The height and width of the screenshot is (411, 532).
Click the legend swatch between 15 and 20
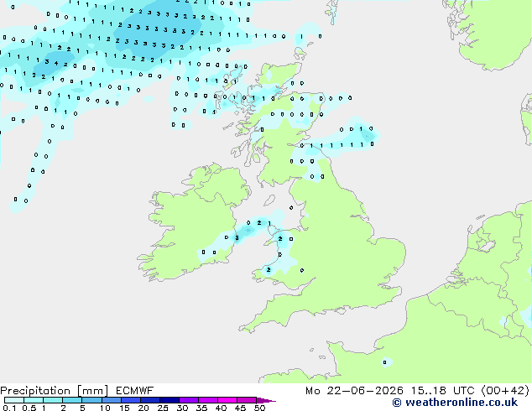tap(131, 400)
